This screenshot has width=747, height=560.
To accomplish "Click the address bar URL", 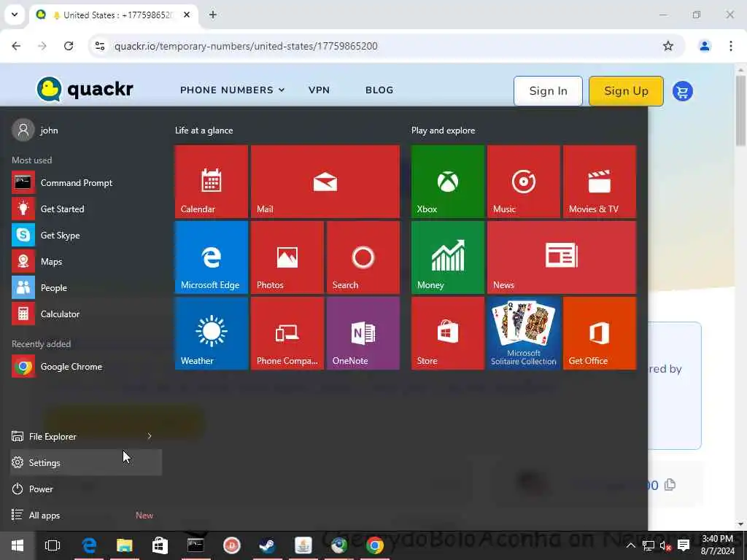I will click(x=246, y=46).
